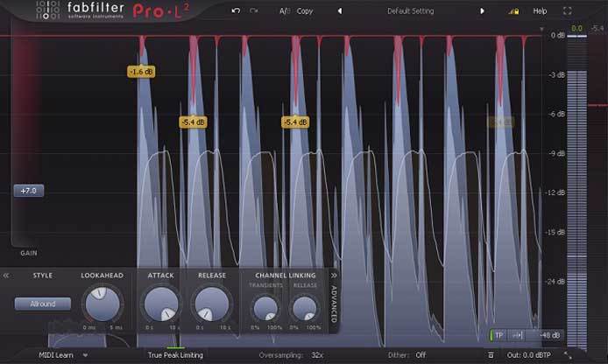The image size is (608, 364).
Task: Toggle True Peak Limiting
Action: (x=175, y=354)
